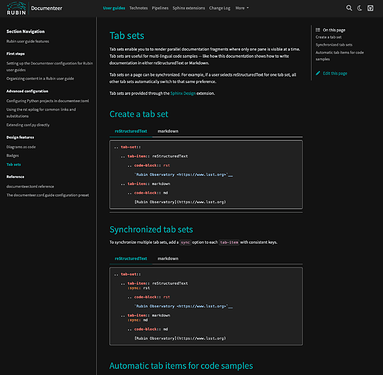Click the On this page list icon

(x=318, y=30)
